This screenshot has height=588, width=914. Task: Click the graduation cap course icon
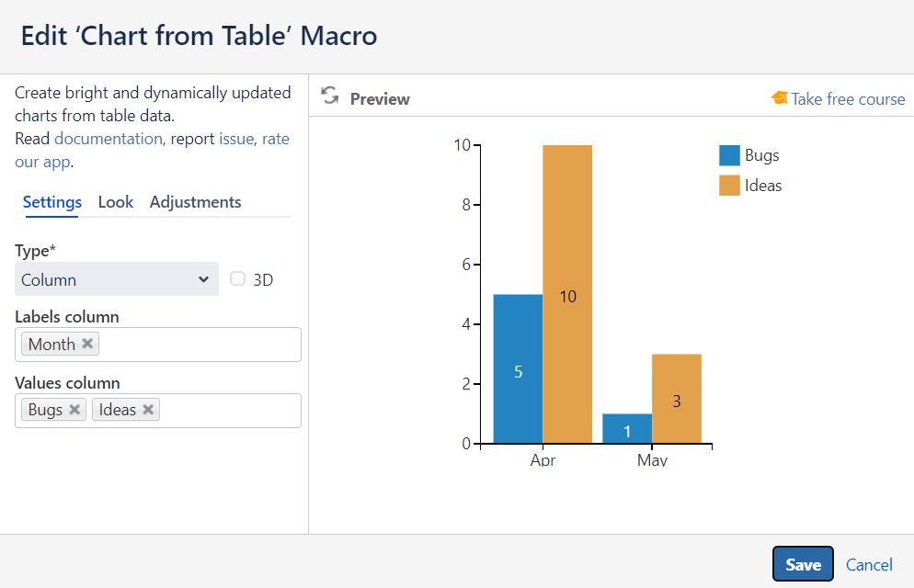[x=779, y=98]
